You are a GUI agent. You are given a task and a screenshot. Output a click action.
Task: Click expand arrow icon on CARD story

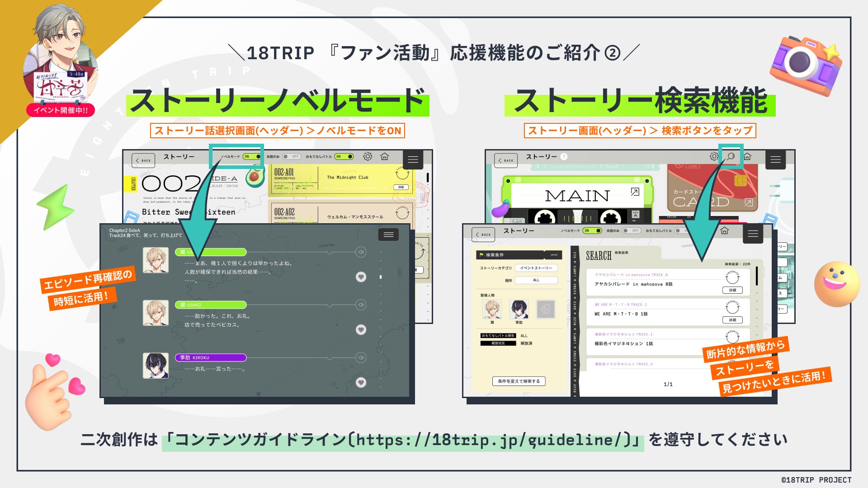(748, 202)
